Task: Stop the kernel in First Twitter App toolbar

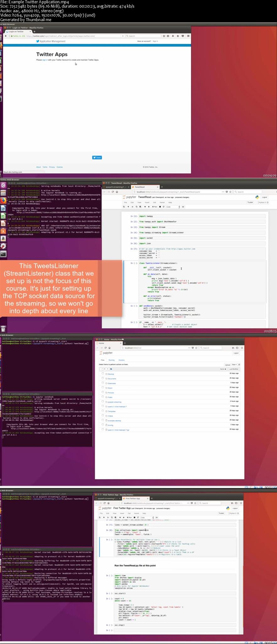Action: [x=134, y=517]
